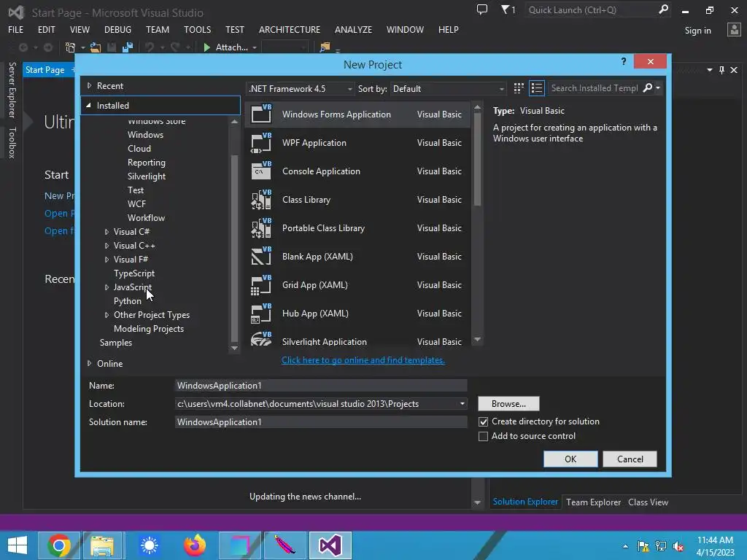
Task: Expand the Visual C++ tree node
Action: [x=107, y=246]
